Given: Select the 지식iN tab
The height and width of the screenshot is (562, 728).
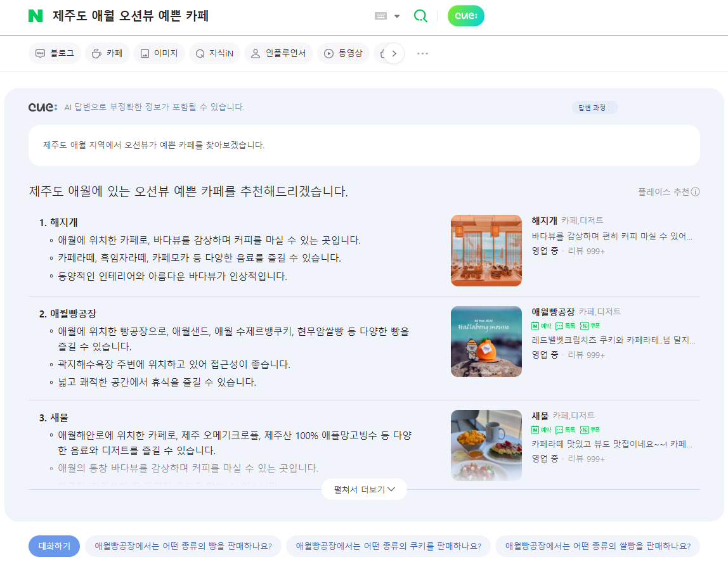Looking at the screenshot, I should pos(214,53).
